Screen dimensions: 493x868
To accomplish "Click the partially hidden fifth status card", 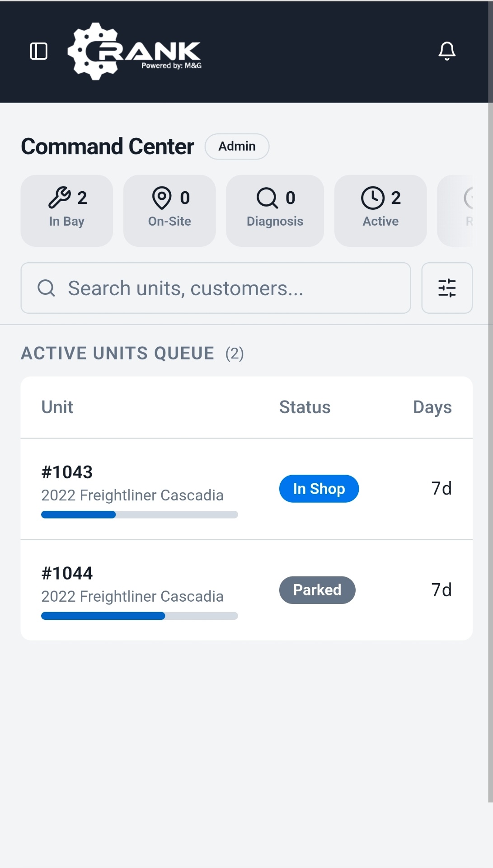I will coord(457,211).
